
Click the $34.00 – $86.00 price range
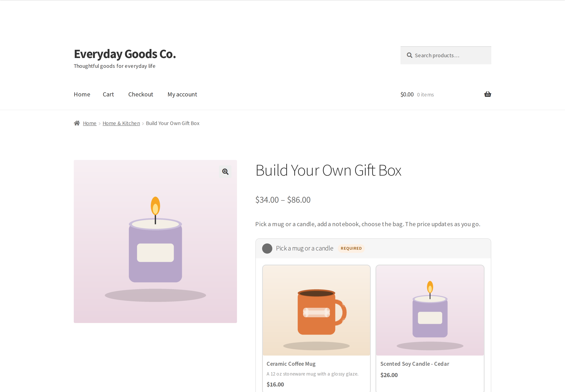click(x=283, y=200)
